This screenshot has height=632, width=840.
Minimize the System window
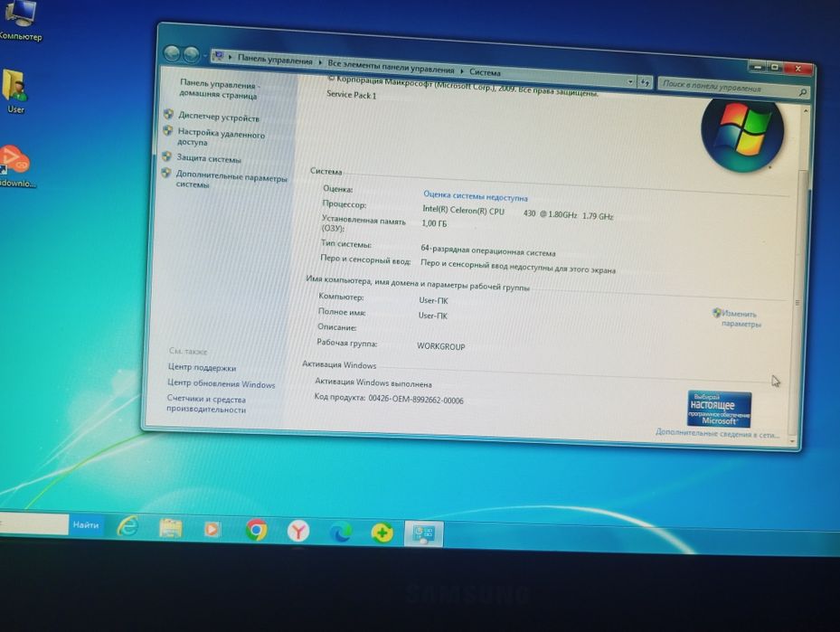pyautogui.click(x=758, y=66)
